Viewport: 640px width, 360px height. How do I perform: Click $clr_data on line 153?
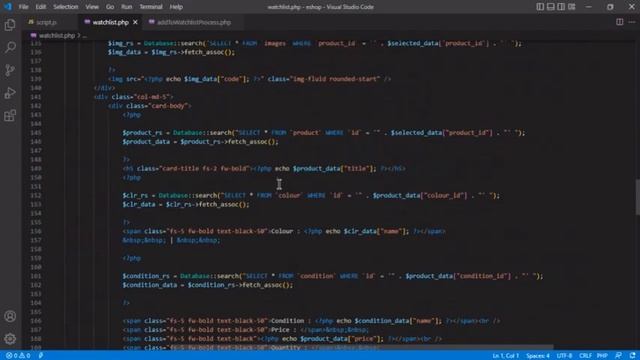tap(138, 204)
